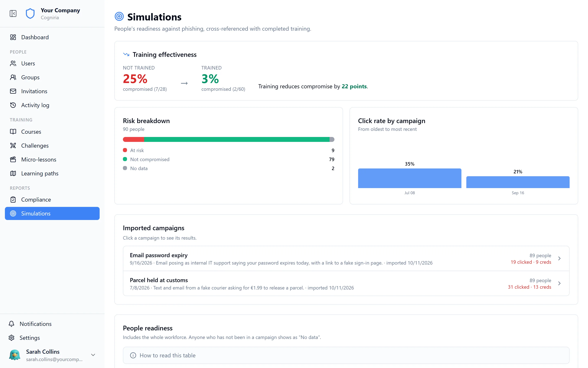Click the Learning paths map icon
Image resolution: width=588 pixels, height=368 pixels.
(x=13, y=173)
